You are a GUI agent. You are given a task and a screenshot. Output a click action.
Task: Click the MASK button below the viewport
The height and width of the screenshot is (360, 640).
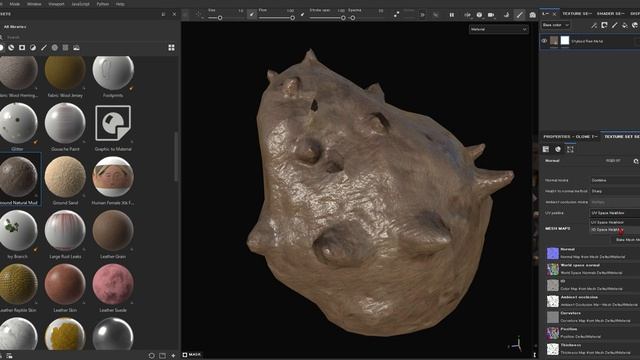[x=192, y=355]
